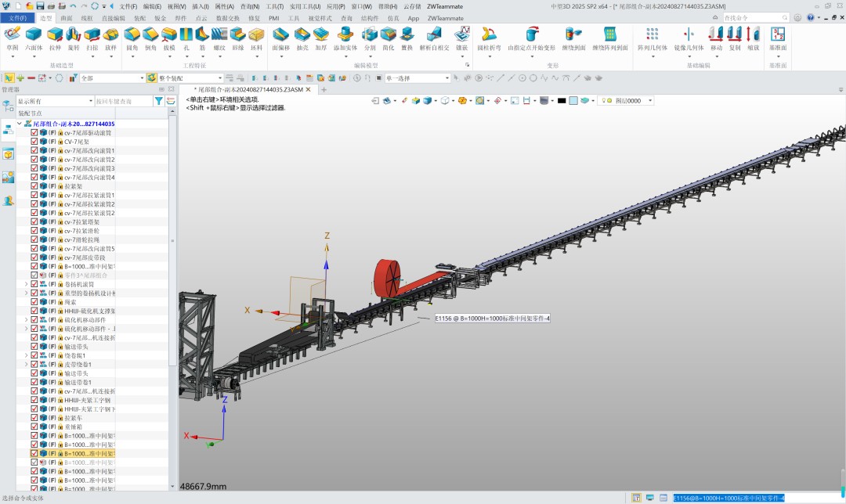Viewport: 846px width, 504px height.
Task: Select the 草图 (Sketch) tool
Action: pyautogui.click(x=13, y=35)
